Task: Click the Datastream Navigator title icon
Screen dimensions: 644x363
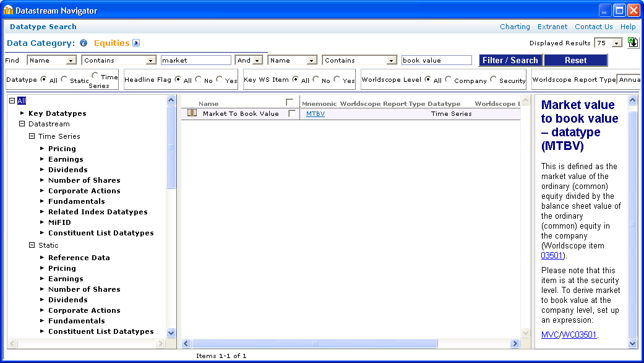Action: click(x=8, y=11)
